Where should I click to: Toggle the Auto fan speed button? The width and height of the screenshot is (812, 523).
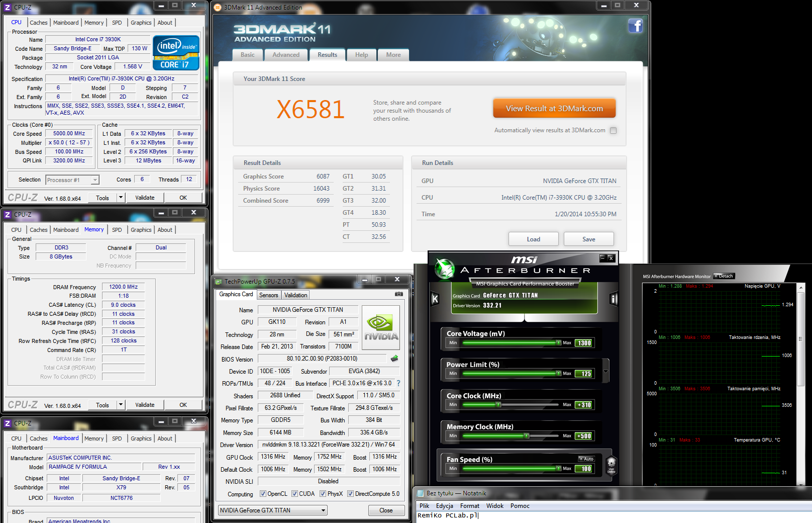[x=586, y=459]
